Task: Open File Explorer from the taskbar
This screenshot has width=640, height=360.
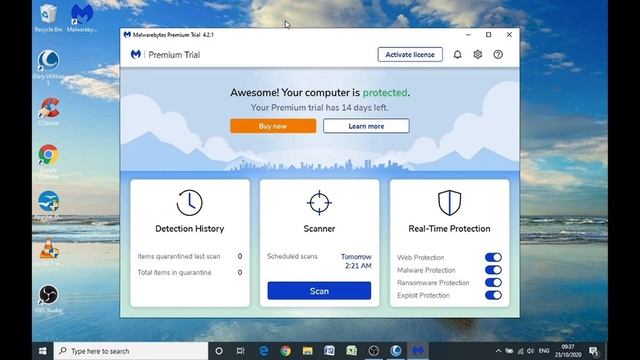Action: coord(307,351)
